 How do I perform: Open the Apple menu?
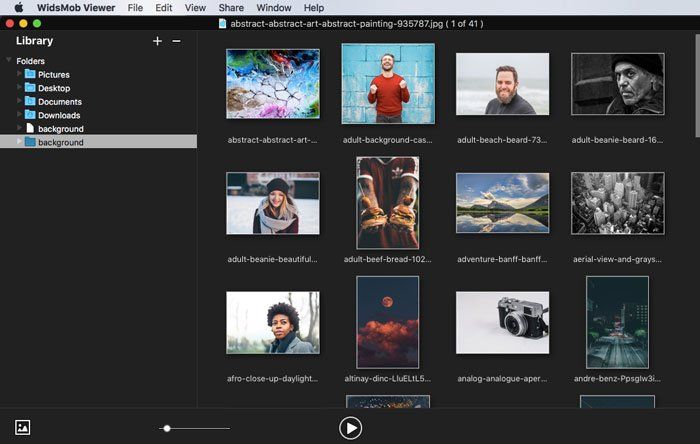(18, 7)
